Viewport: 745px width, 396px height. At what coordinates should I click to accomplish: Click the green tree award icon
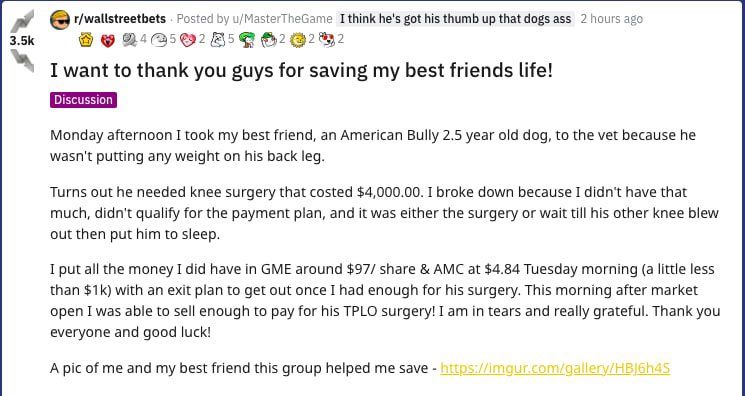247,40
